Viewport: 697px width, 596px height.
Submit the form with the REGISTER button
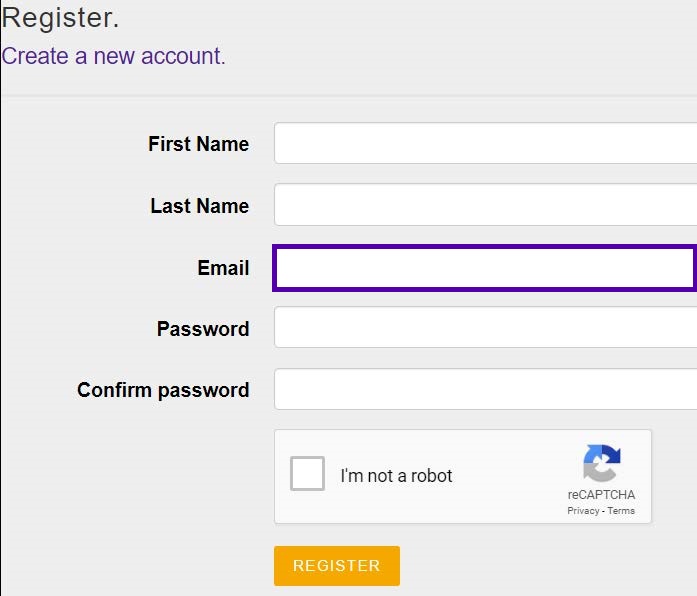pyautogui.click(x=337, y=566)
